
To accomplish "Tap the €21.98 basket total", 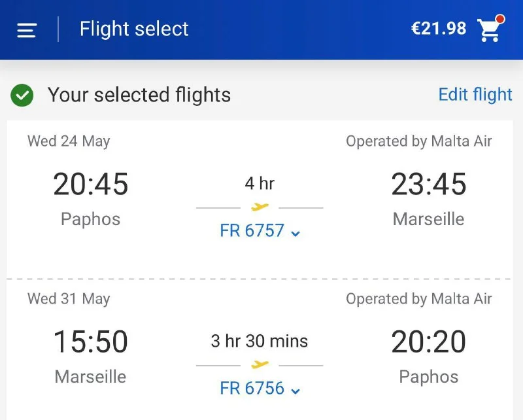I will point(438,29).
